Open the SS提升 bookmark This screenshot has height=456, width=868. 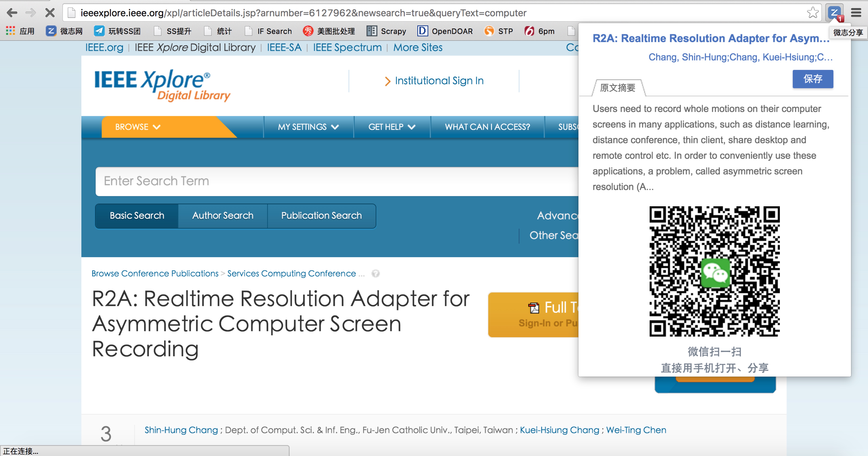[173, 31]
